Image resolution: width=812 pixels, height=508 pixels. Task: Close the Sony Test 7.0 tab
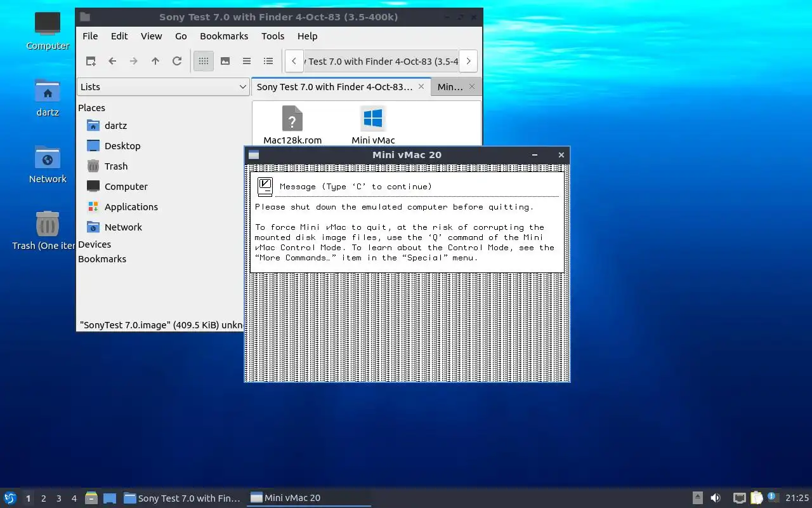(x=421, y=86)
